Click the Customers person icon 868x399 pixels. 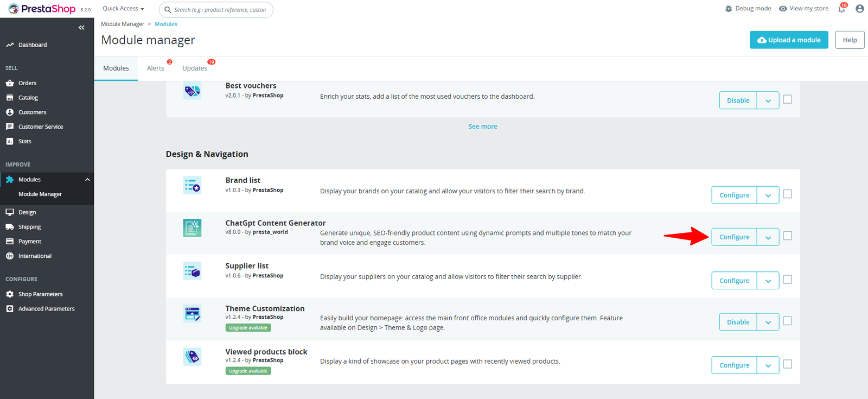click(x=10, y=112)
